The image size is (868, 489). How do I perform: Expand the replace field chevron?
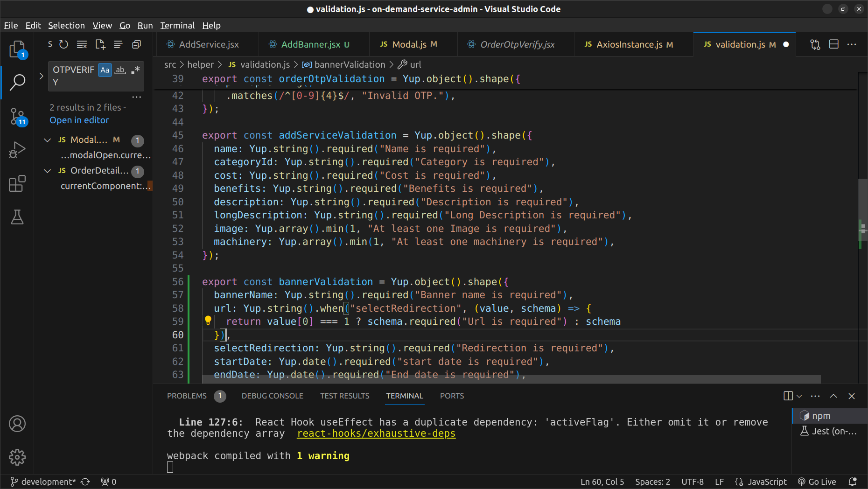pyautogui.click(x=41, y=76)
